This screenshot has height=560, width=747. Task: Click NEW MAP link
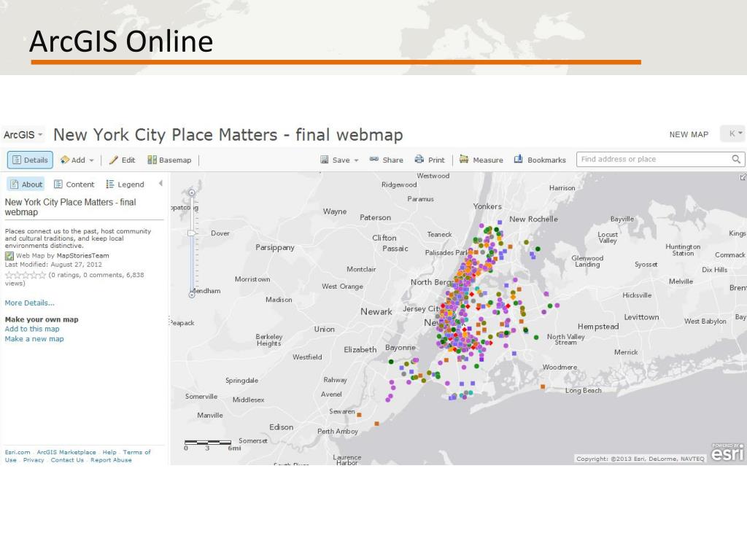click(689, 135)
